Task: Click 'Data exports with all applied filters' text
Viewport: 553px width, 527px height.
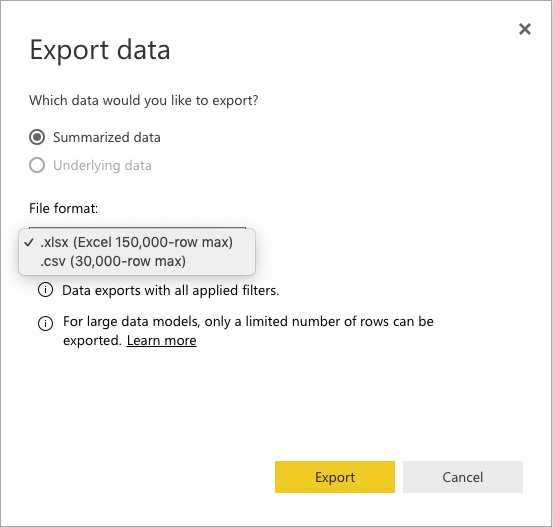Action: [x=171, y=290]
